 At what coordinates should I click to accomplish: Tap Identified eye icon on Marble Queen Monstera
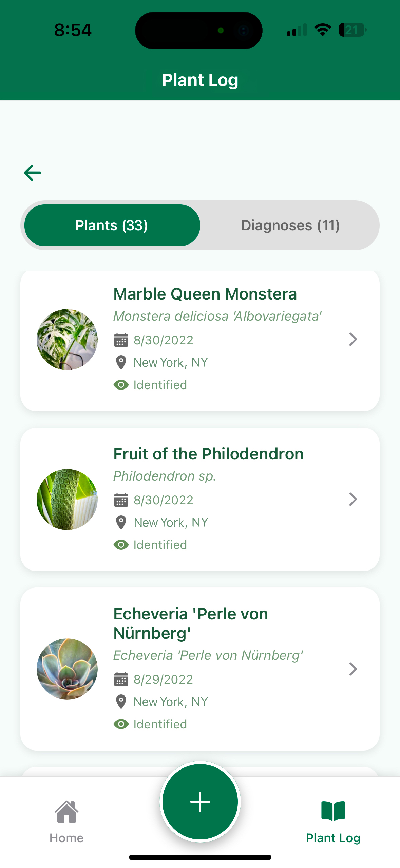(x=121, y=385)
